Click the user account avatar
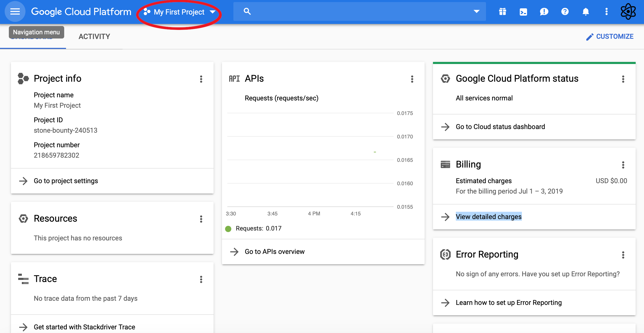Viewport: 644px width, 333px height. click(628, 12)
